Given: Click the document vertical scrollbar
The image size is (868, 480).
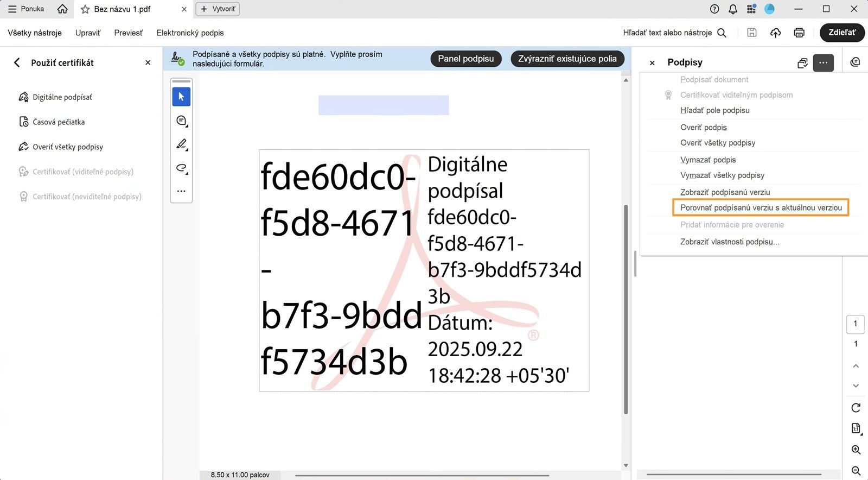Looking at the screenshot, I should click(626, 310).
